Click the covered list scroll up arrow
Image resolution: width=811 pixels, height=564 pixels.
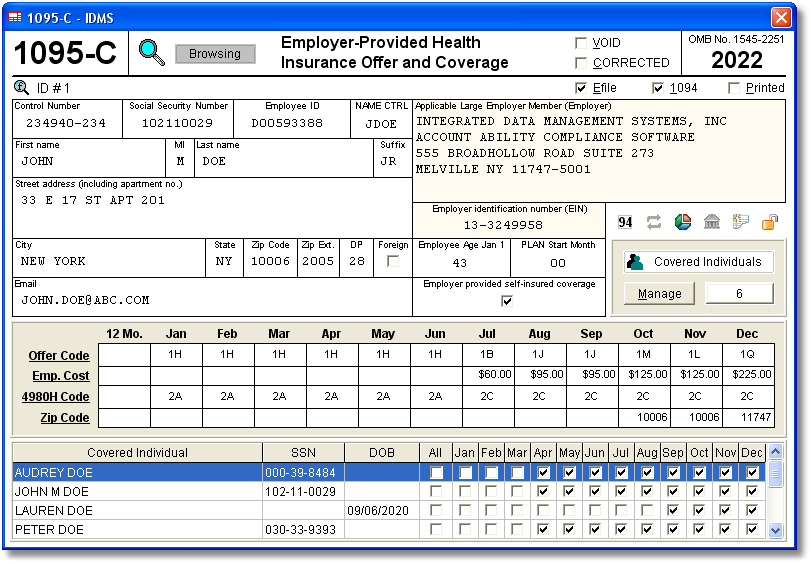coord(775,451)
